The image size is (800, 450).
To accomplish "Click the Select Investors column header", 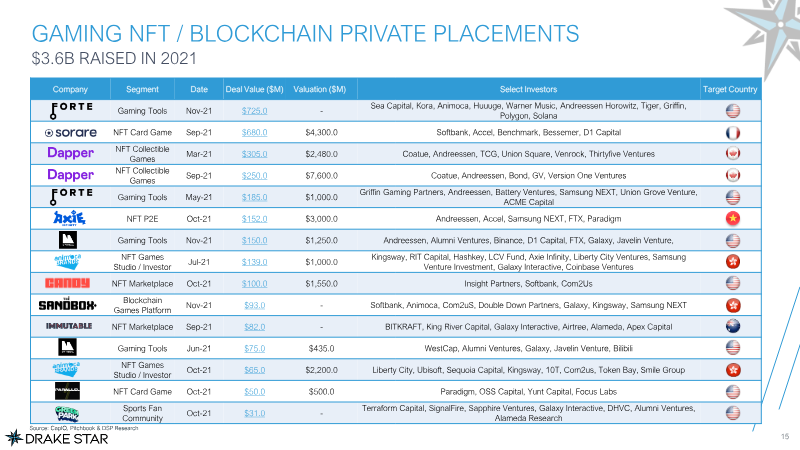I will coord(527,89).
